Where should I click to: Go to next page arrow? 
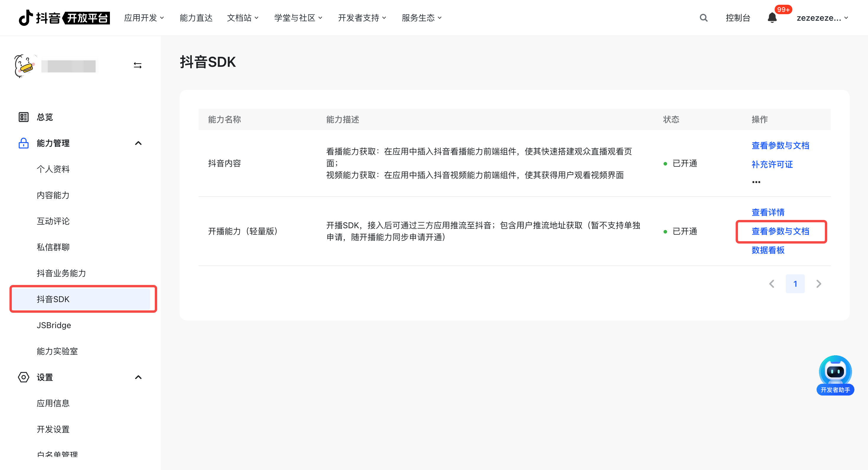[818, 284]
